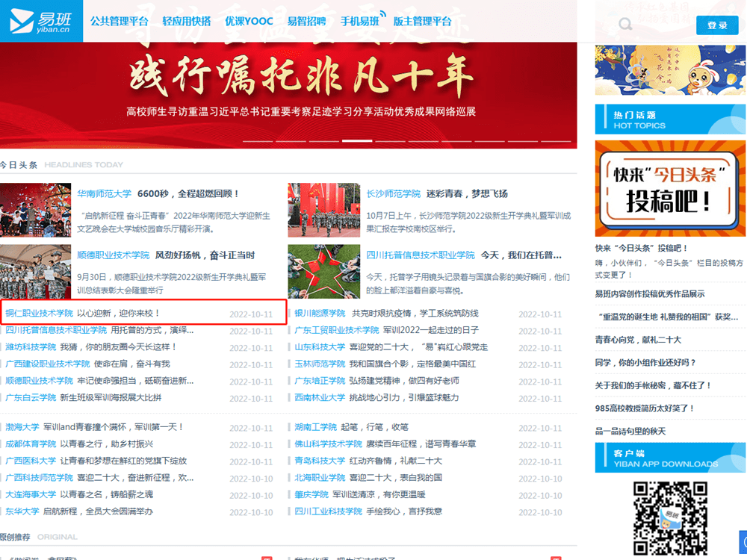Open article 军训and青春撞个满怀，军训第一天！
Image resolution: width=747 pixels, height=560 pixels.
113,427
